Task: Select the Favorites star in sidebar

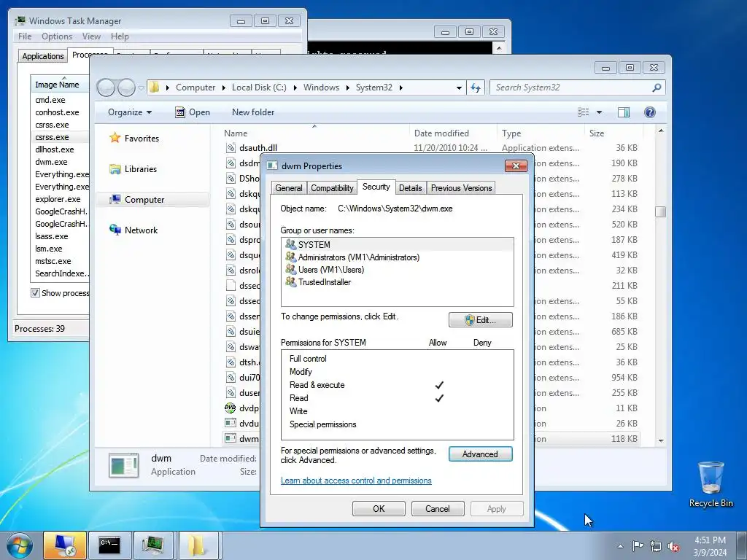Action: coord(115,138)
